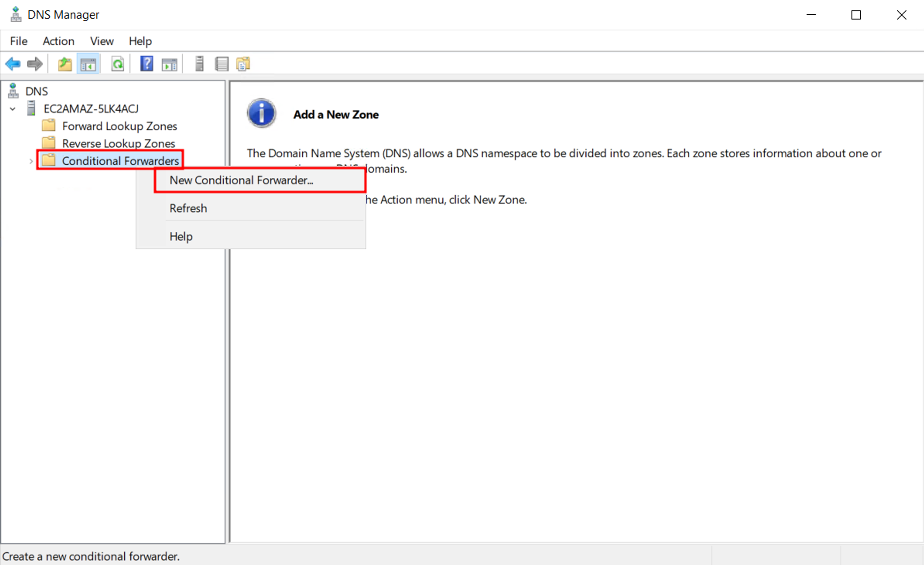Open the View menu

coord(102,41)
